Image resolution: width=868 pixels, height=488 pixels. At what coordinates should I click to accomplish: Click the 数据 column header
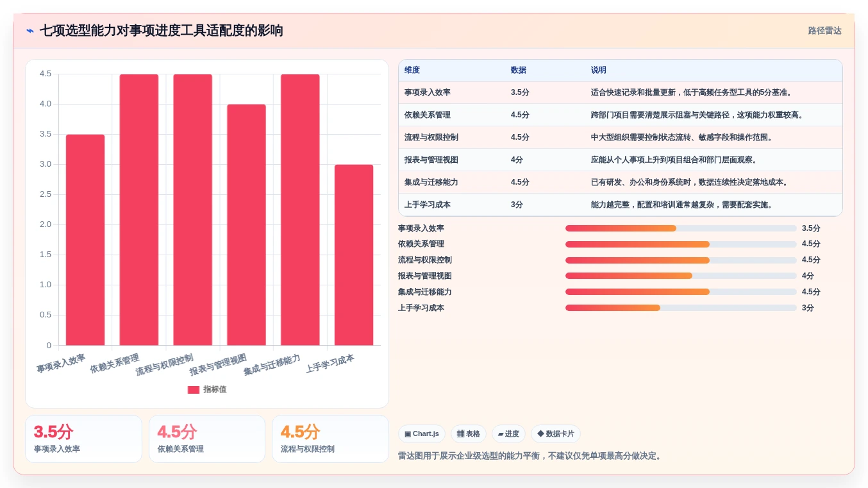pos(519,71)
